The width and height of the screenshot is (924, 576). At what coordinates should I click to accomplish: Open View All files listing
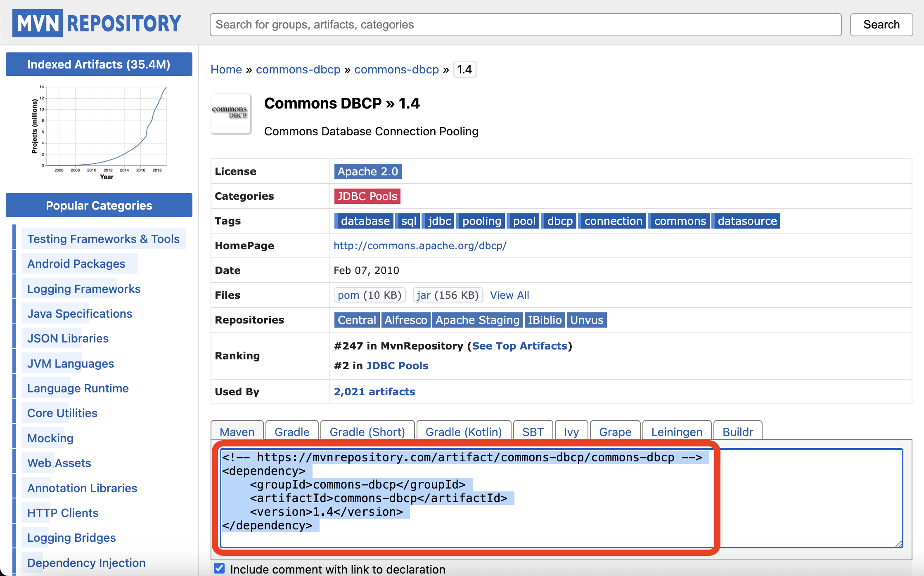pyautogui.click(x=509, y=295)
